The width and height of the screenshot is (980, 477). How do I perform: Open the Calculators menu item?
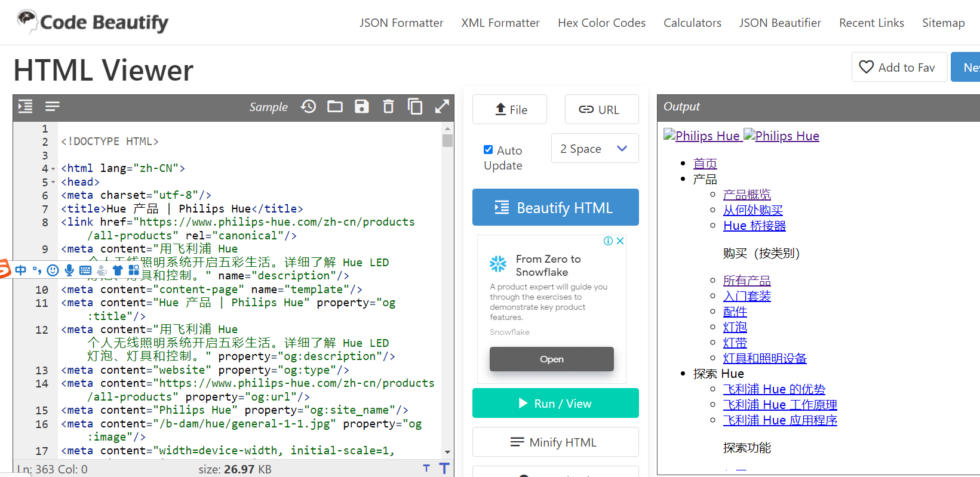[692, 23]
